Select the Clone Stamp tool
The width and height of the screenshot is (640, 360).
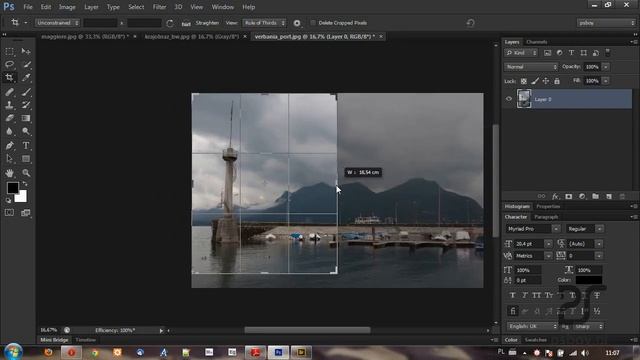pos(9,105)
